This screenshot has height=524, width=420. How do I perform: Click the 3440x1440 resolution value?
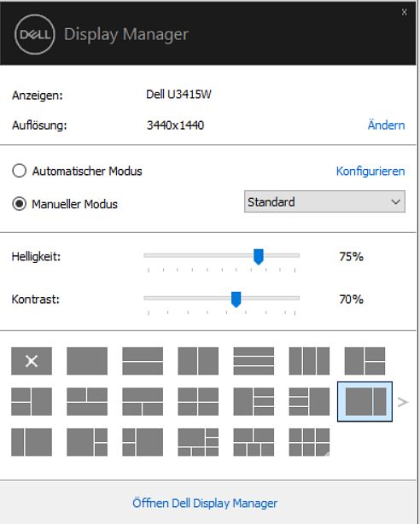point(175,125)
